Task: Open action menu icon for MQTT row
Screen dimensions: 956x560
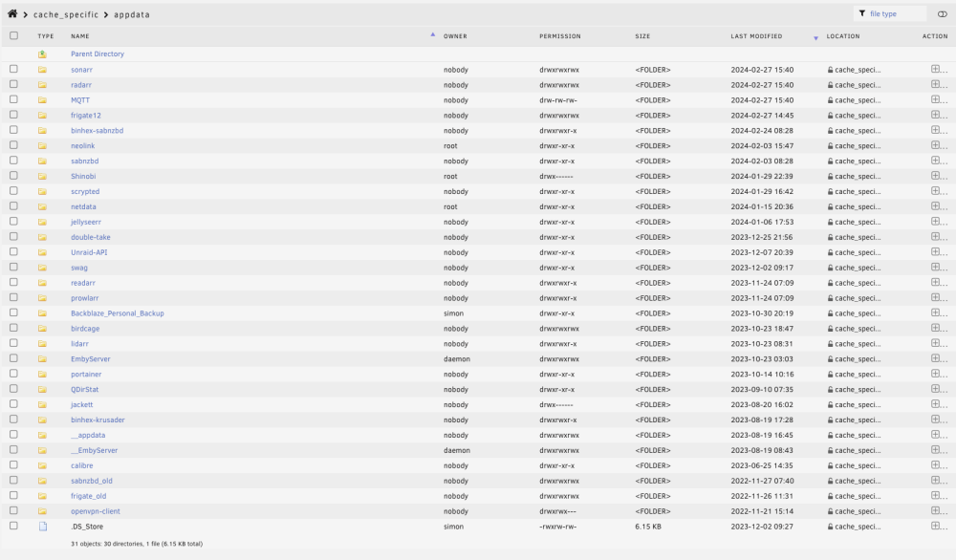Action: point(935,99)
